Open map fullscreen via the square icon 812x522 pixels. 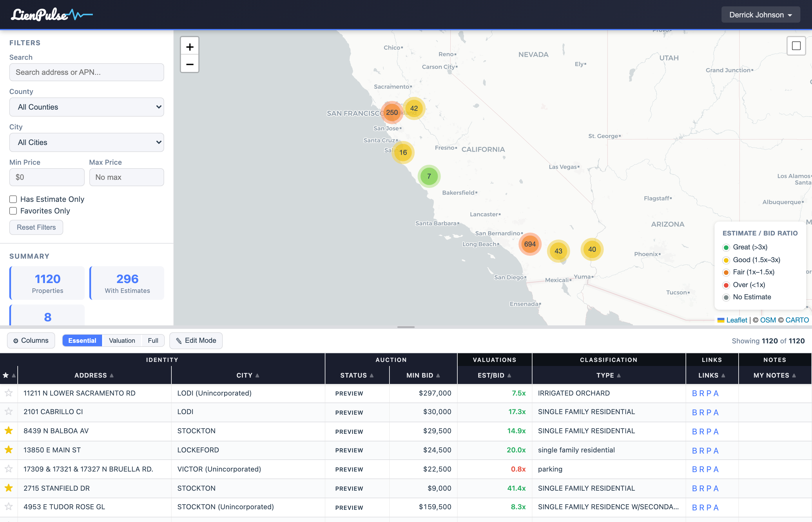tap(796, 46)
